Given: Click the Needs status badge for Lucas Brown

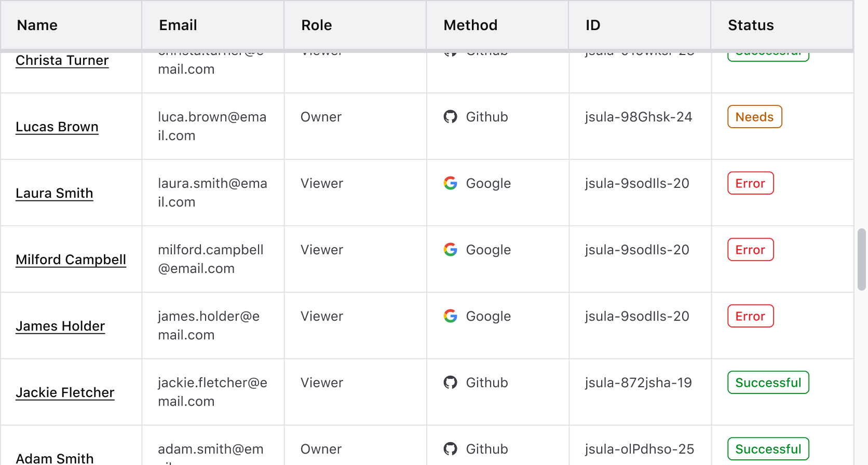Looking at the screenshot, I should coord(754,117).
